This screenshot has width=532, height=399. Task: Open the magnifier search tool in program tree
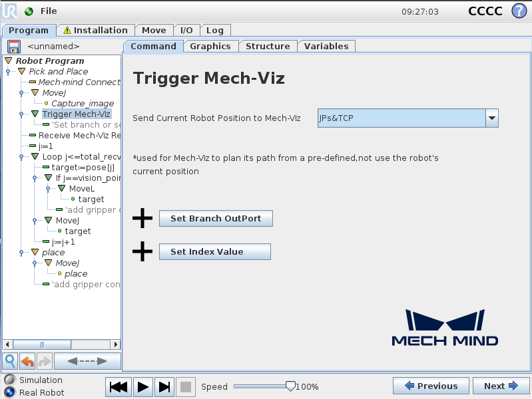(10, 361)
